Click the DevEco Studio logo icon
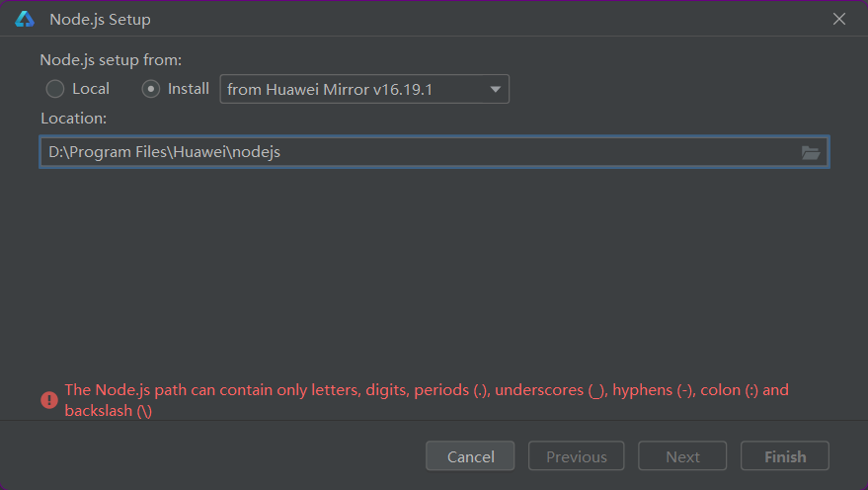Screen dimensions: 868x490 (25, 20)
